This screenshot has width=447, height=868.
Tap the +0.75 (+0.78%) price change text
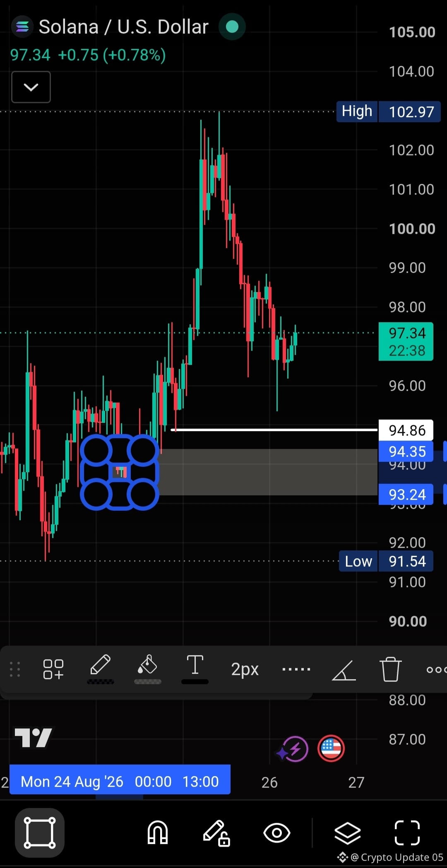[112, 55]
